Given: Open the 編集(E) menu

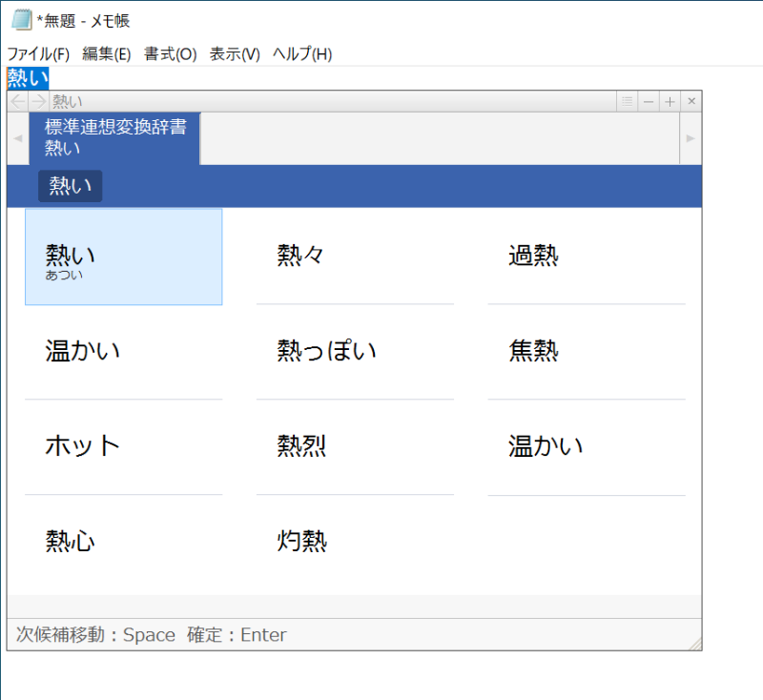Looking at the screenshot, I should 106,54.
